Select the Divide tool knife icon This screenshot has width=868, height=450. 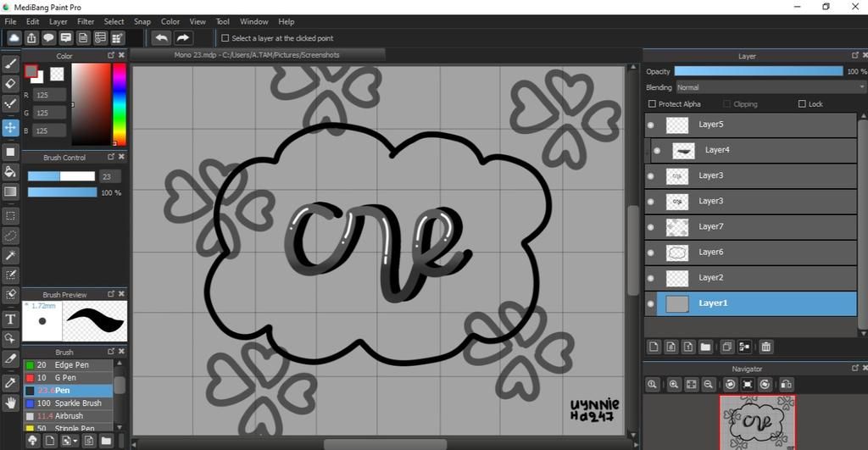point(10,358)
